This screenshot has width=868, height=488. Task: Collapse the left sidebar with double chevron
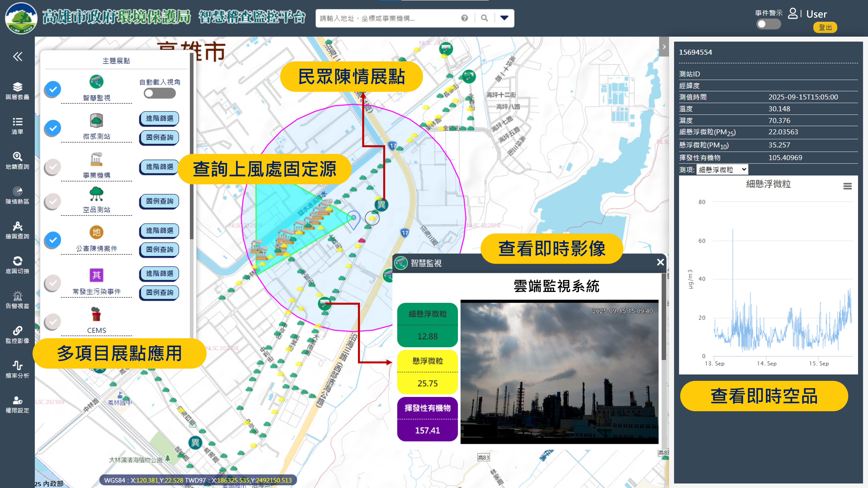coord(18,56)
